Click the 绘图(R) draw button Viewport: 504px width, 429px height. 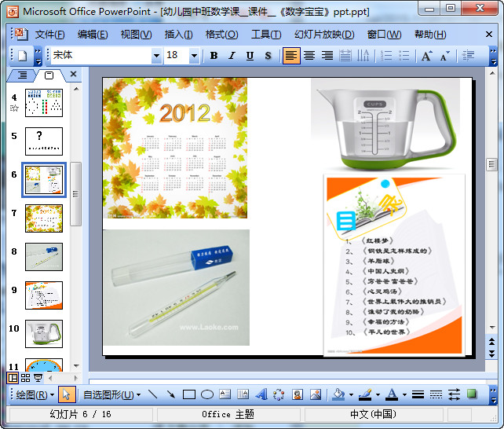(35, 394)
